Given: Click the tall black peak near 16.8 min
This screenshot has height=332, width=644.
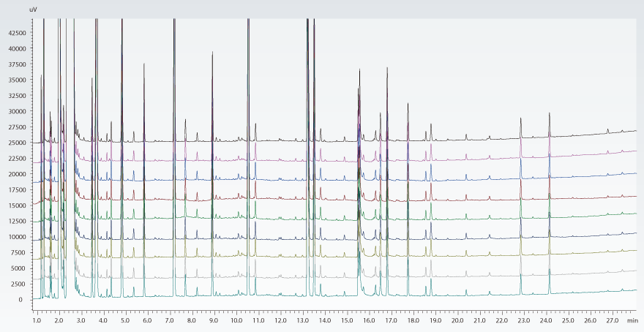Looking at the screenshot, I should (x=387, y=68).
